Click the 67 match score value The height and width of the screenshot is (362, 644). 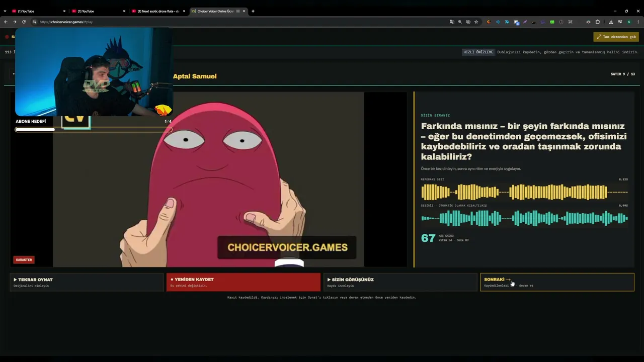428,238
